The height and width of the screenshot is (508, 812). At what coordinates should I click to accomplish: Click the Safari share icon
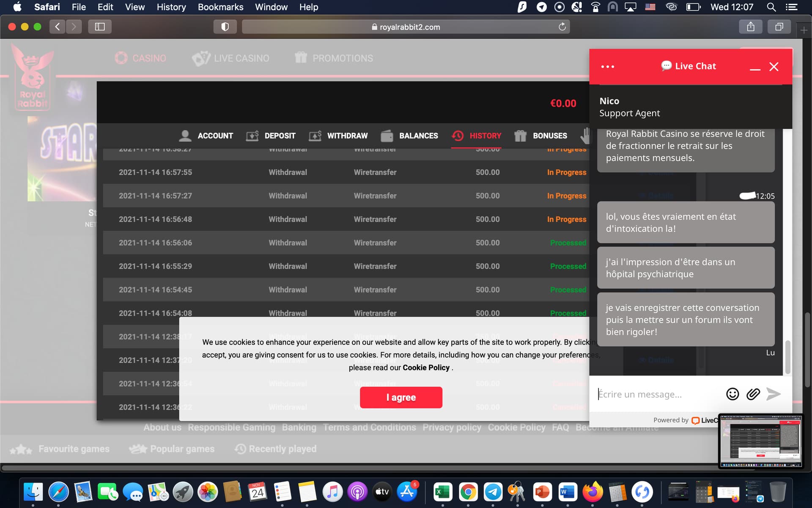[x=750, y=27]
